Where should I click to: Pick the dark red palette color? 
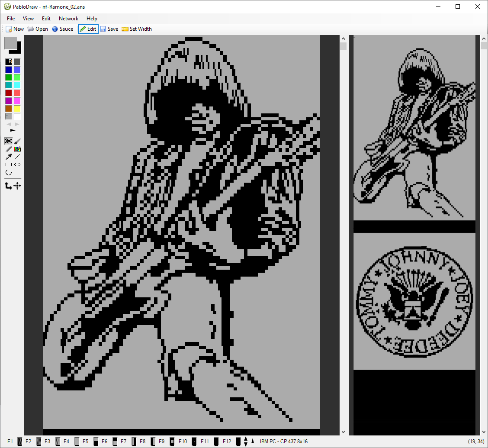[x=8, y=93]
